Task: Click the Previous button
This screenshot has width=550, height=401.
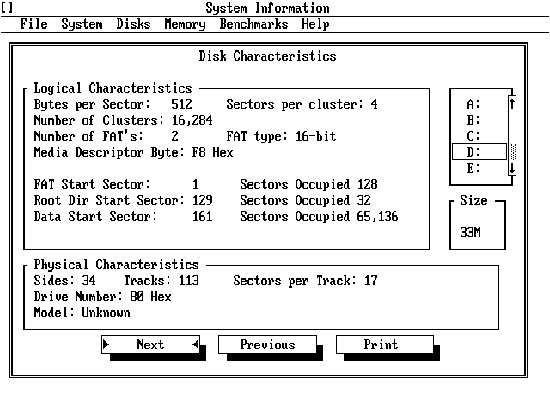Action: tap(268, 345)
